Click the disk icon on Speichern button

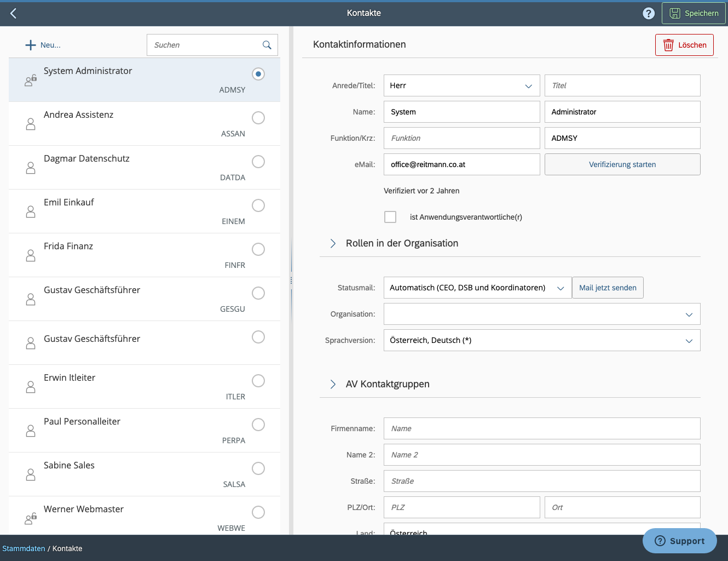click(x=676, y=13)
